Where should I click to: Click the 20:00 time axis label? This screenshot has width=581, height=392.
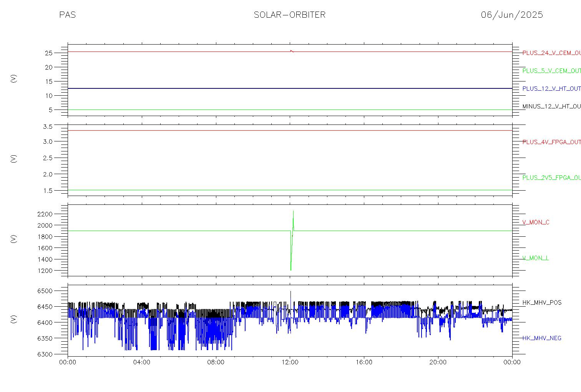pyautogui.click(x=438, y=362)
